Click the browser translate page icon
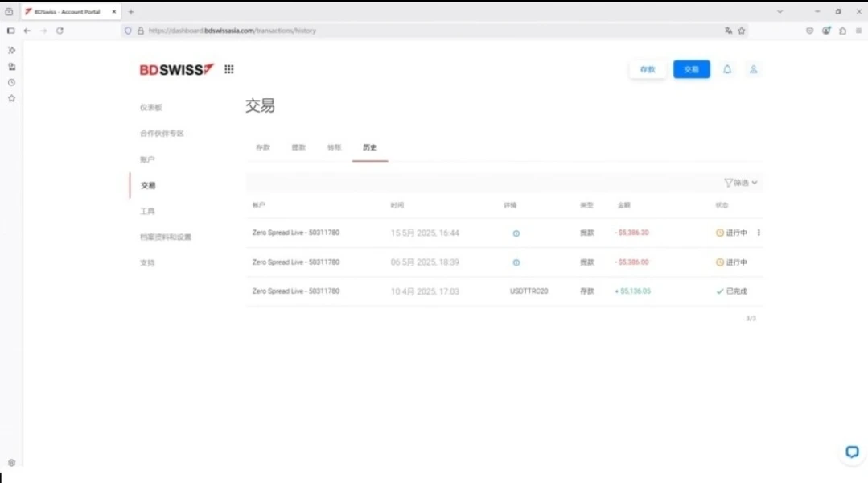868x483 pixels. (728, 31)
